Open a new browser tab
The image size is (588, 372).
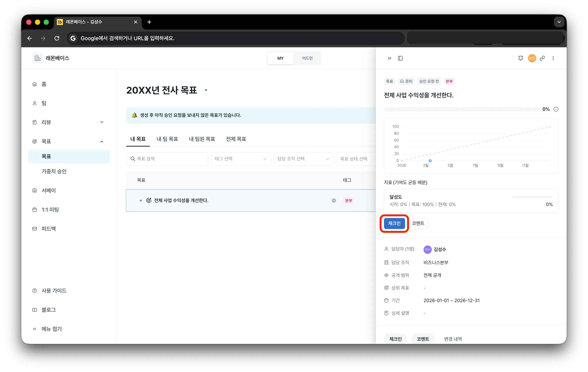pyautogui.click(x=149, y=22)
